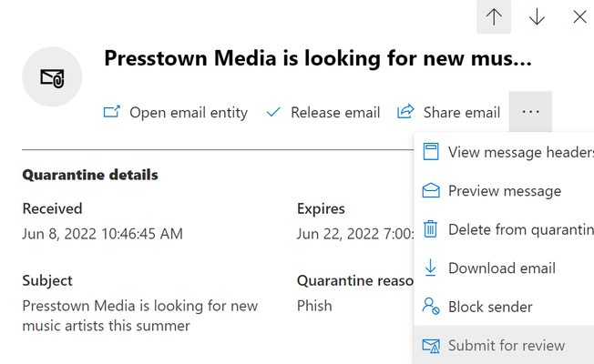Click the open envelope preview icon

(431, 190)
